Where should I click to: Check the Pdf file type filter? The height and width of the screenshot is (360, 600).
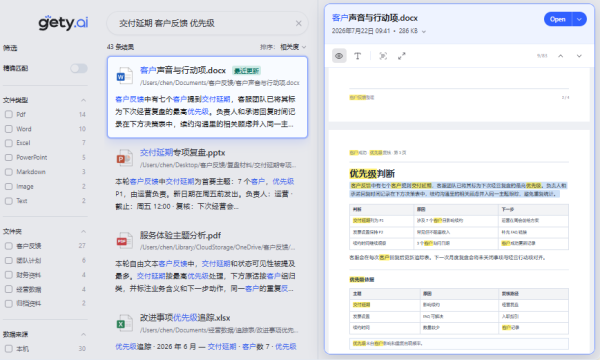click(8, 114)
